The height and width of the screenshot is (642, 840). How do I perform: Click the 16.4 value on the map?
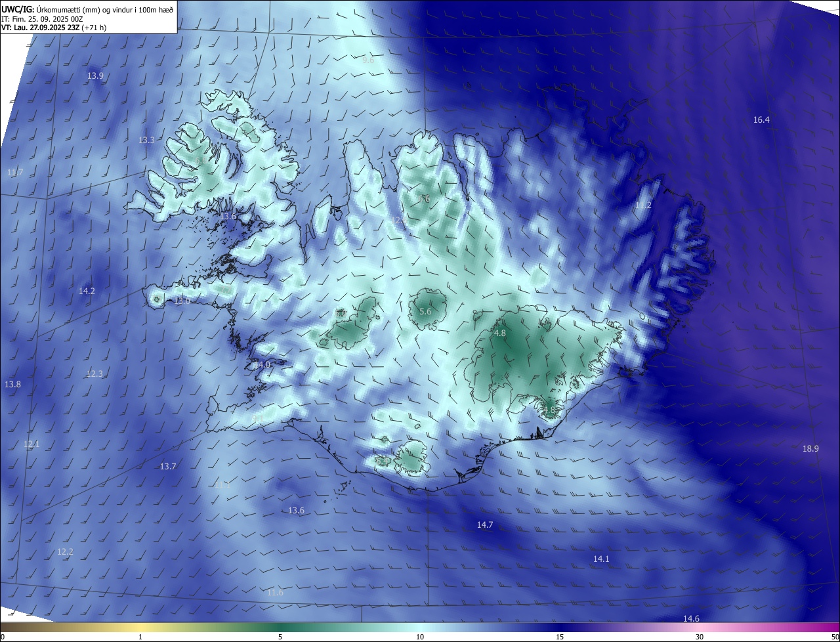click(761, 119)
